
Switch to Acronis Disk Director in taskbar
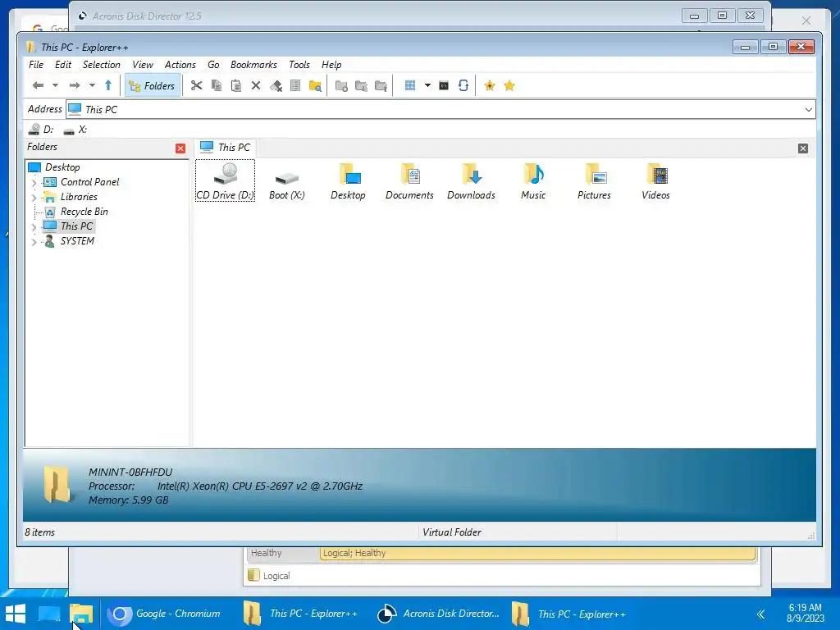439,614
